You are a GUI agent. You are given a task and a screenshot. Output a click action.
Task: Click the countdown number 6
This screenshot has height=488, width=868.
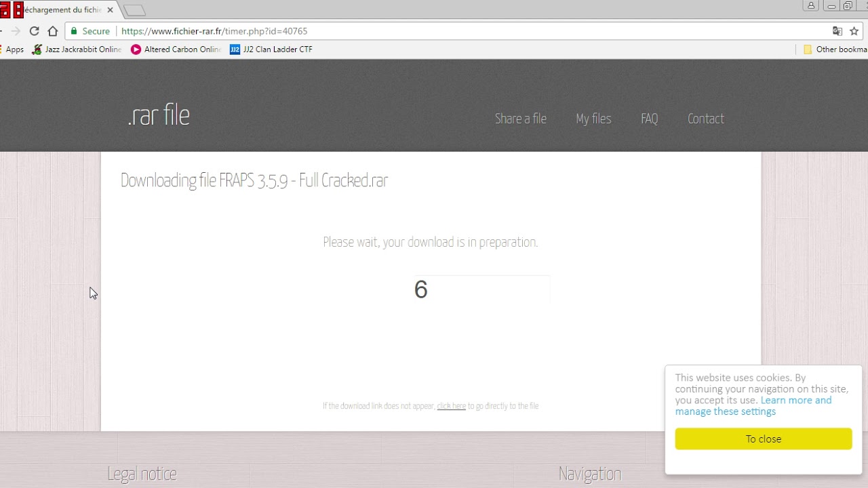pyautogui.click(x=420, y=289)
